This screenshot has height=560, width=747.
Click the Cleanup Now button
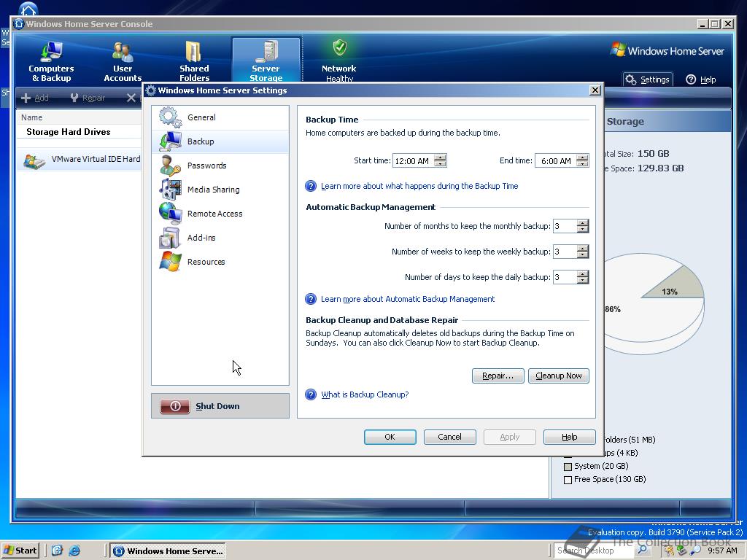[558, 376]
